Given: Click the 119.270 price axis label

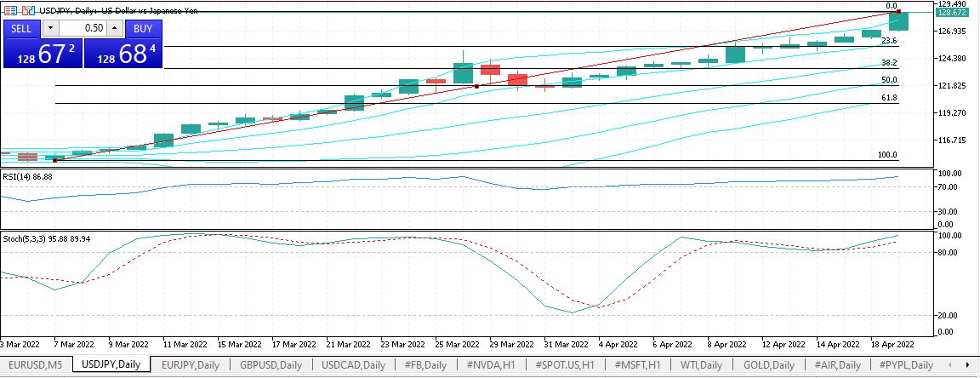Looking at the screenshot, I should tap(951, 113).
